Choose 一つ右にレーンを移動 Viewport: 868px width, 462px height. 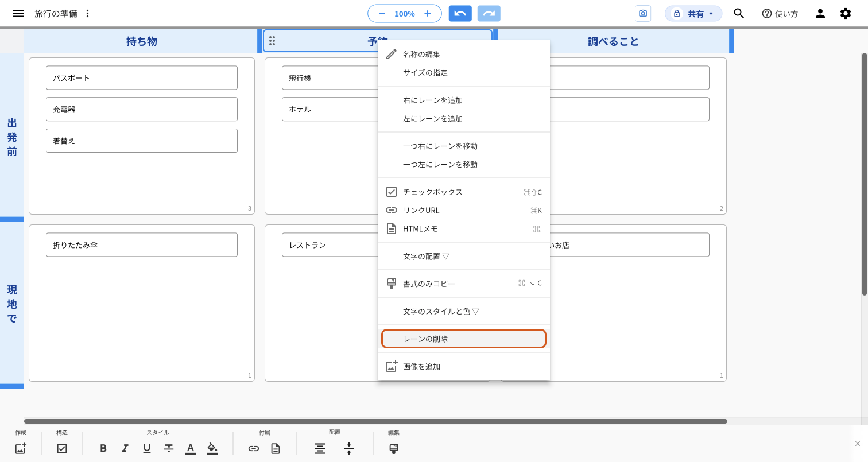(x=464, y=146)
